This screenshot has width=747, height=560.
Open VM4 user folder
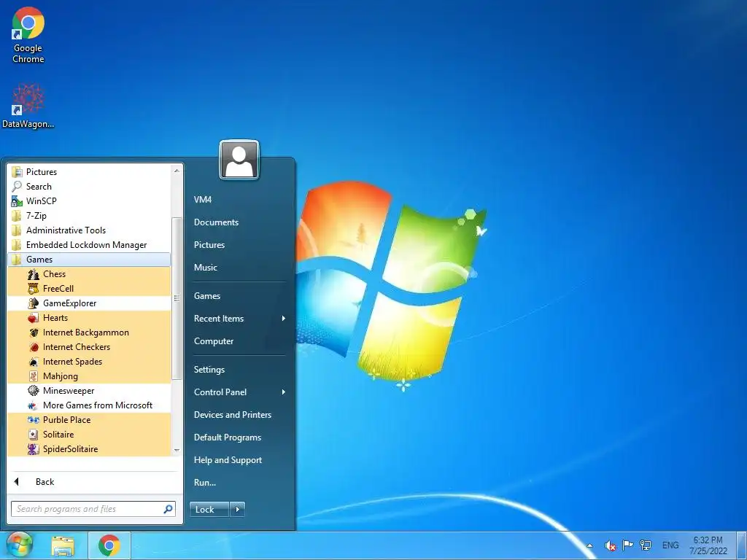tap(203, 200)
